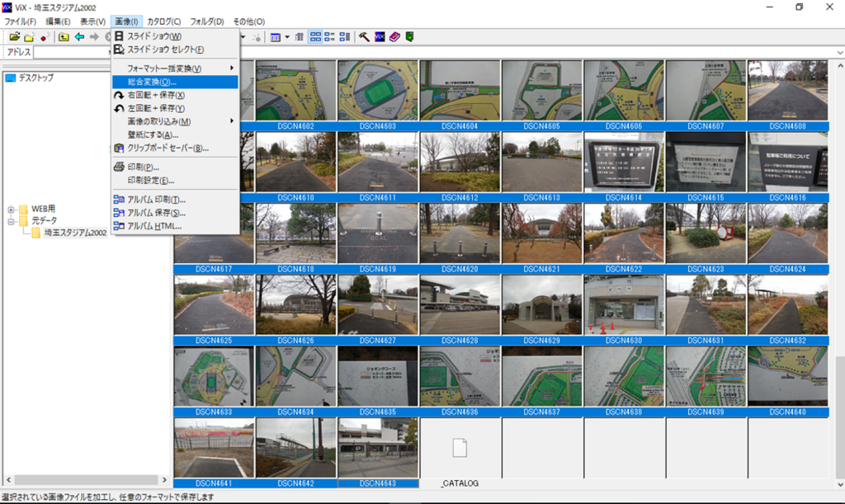Screen dimensions: 845x504
Task: Click the cyan back arrow icon
Action: 79,36
